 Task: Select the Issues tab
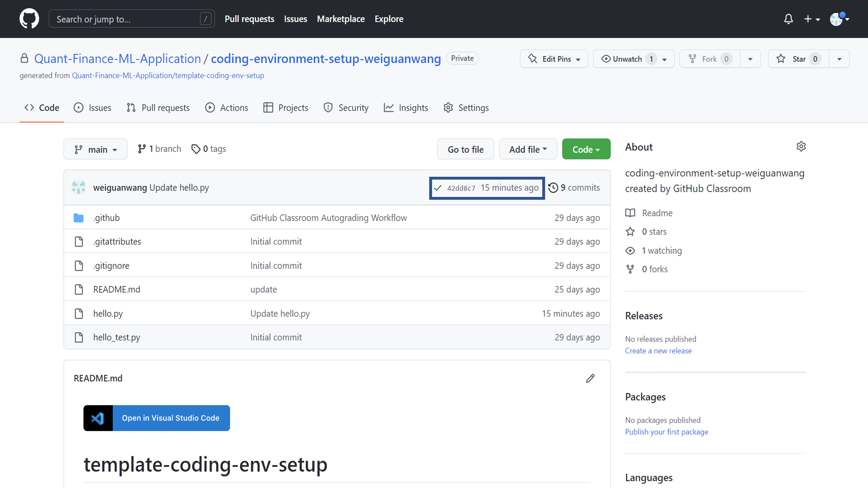coord(100,107)
